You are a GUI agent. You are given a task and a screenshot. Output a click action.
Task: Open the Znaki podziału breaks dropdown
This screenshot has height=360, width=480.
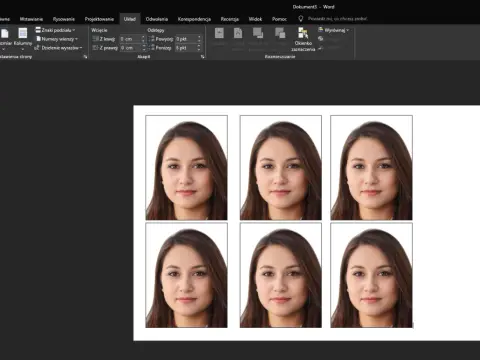(55, 30)
